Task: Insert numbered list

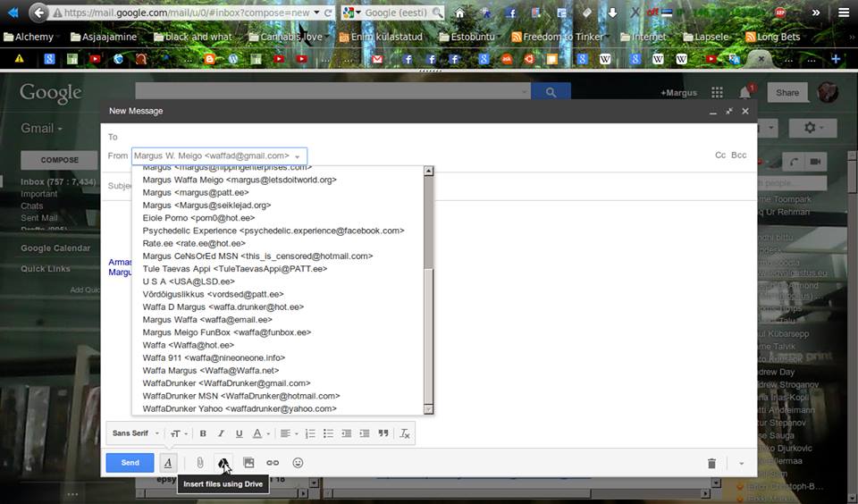Action: (310, 433)
